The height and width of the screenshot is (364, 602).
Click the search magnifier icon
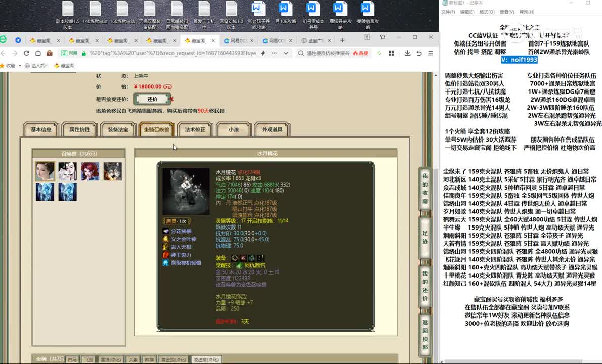301,53
